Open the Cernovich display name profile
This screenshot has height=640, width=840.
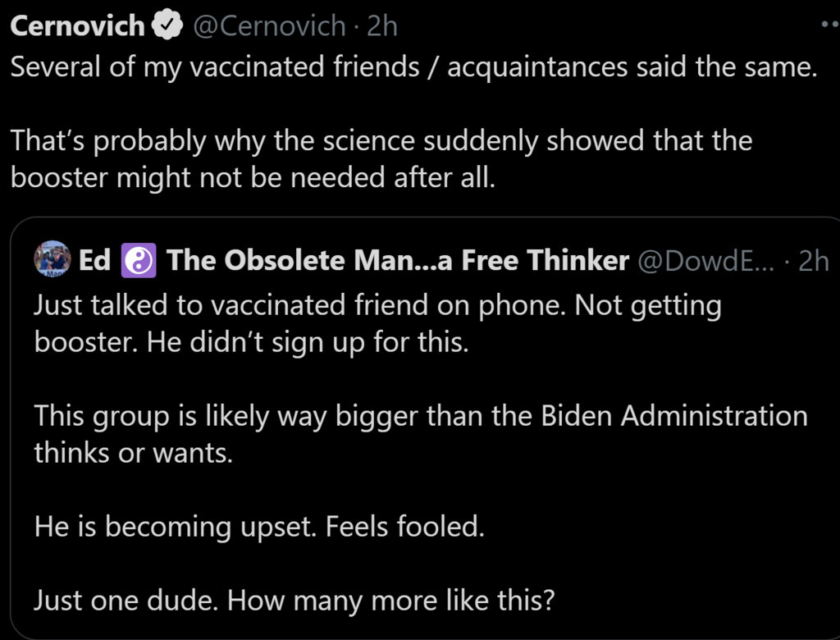coord(77,26)
